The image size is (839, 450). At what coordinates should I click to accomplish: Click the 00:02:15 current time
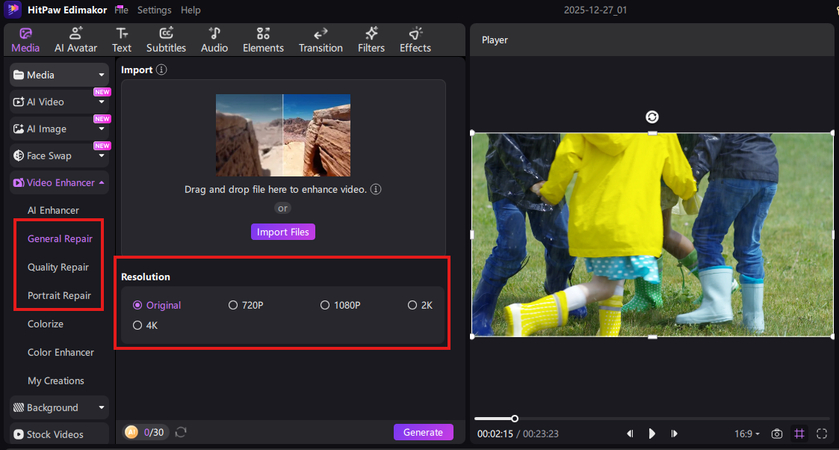pyautogui.click(x=495, y=433)
